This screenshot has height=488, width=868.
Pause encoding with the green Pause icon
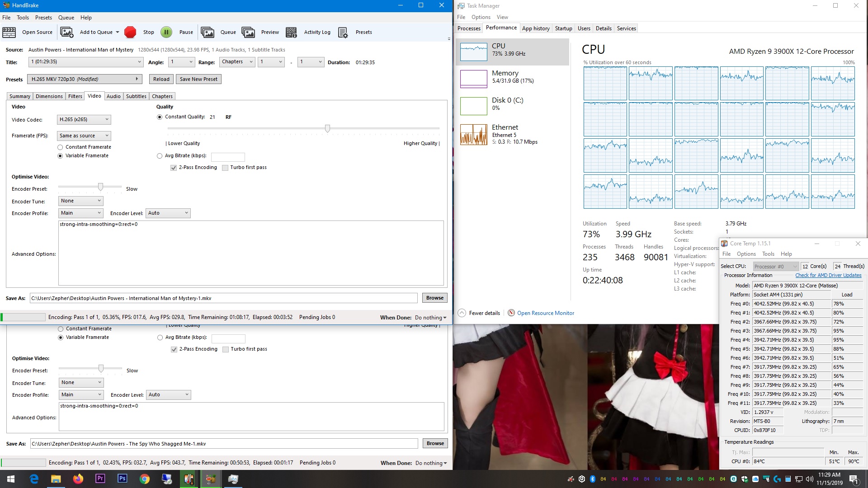[166, 32]
